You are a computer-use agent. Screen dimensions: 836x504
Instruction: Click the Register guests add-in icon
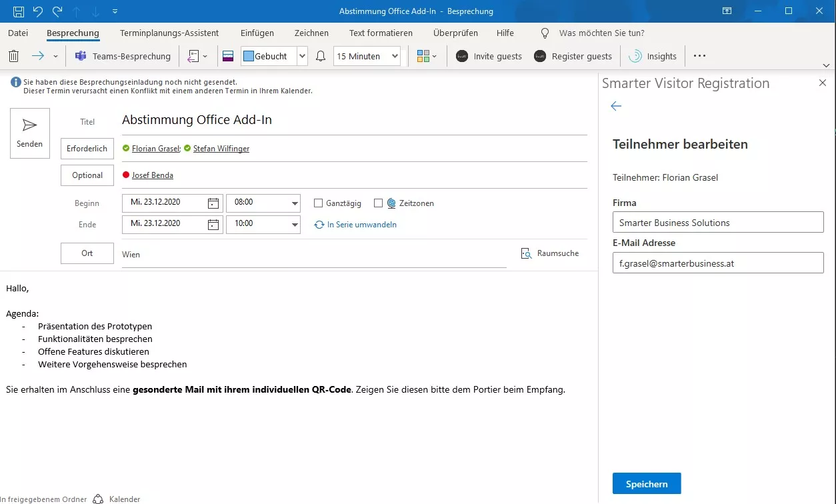573,56
